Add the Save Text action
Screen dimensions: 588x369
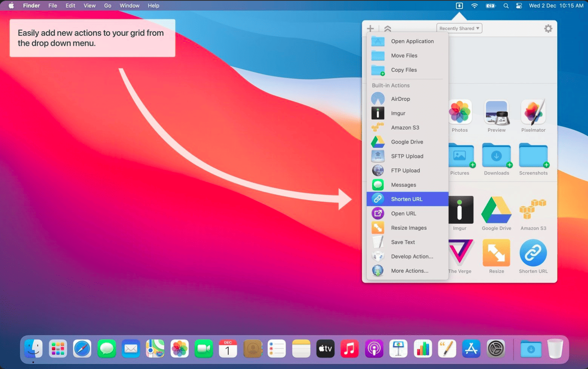click(x=407, y=242)
